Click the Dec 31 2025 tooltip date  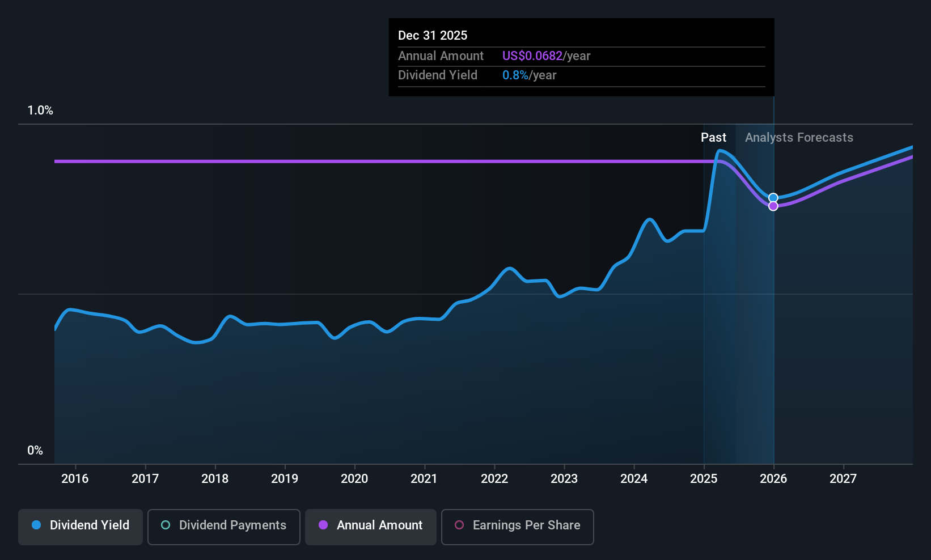433,36
